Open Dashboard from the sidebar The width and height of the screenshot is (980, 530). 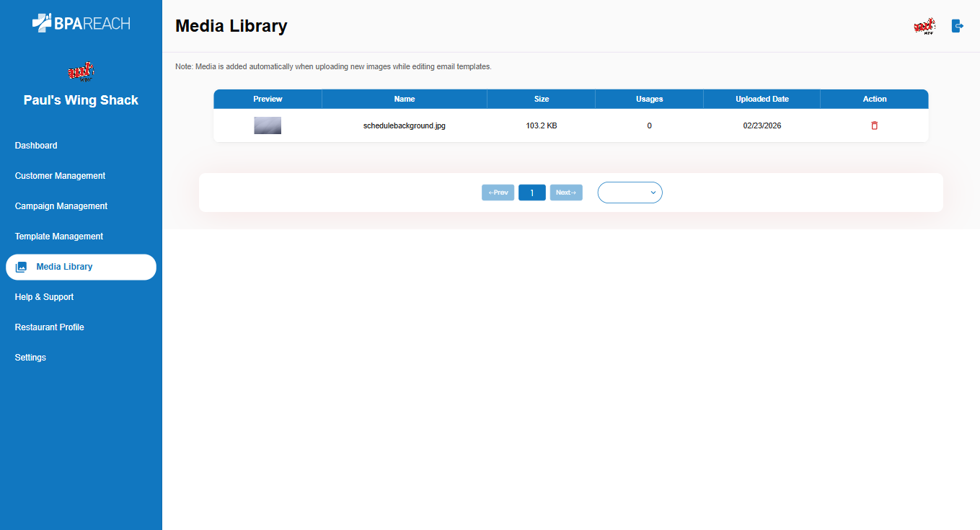point(36,146)
